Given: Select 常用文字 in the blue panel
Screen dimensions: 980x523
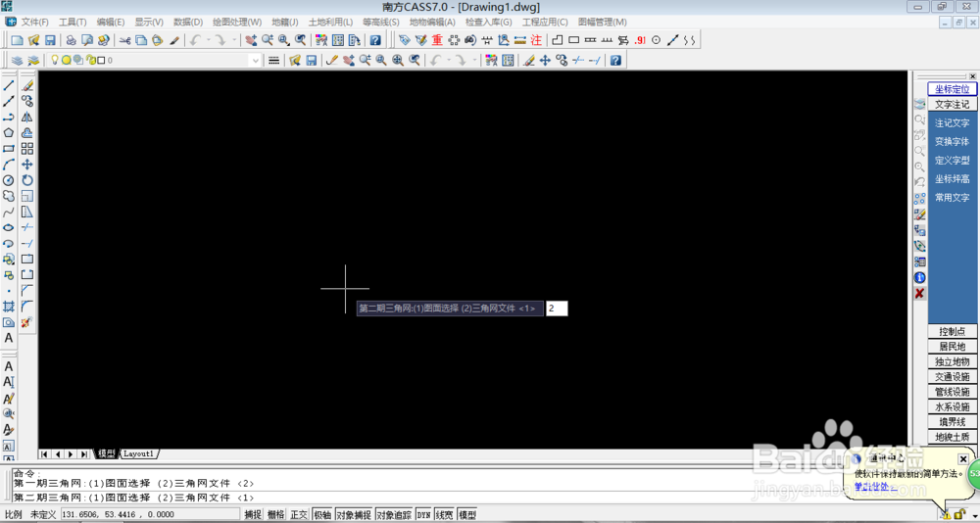Looking at the screenshot, I should click(952, 198).
